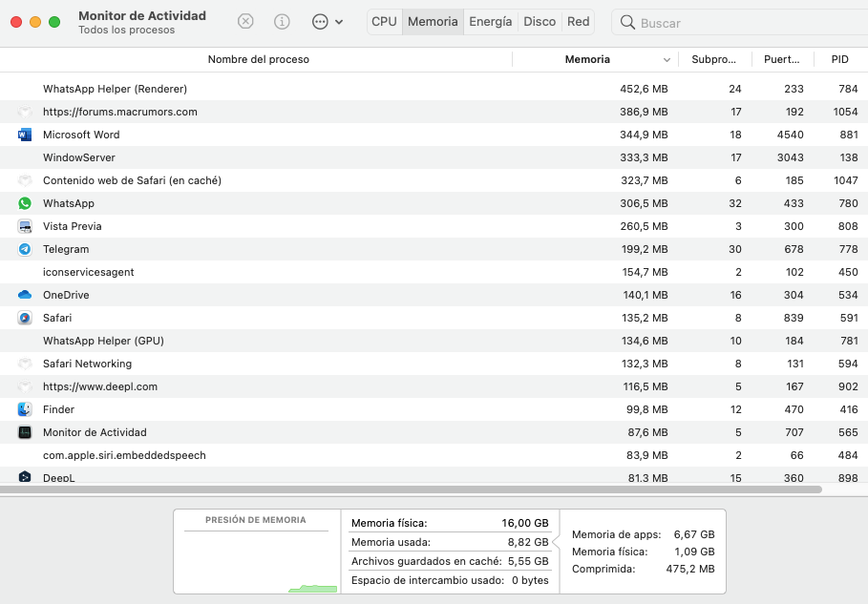Click the 344,9 MB memory value
Viewport: 868px width, 604px height.
point(644,135)
